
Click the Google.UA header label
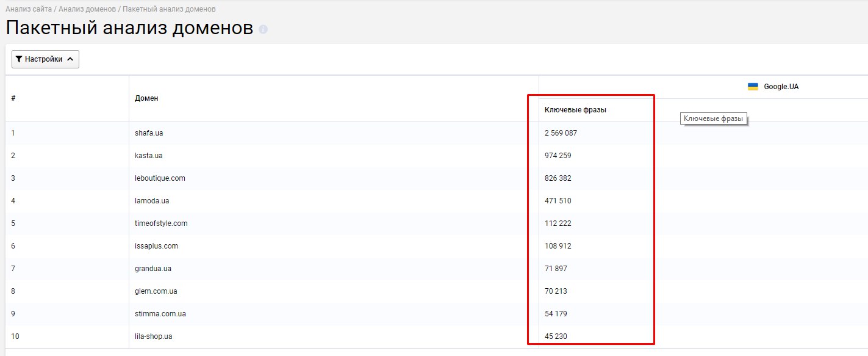coord(781,87)
